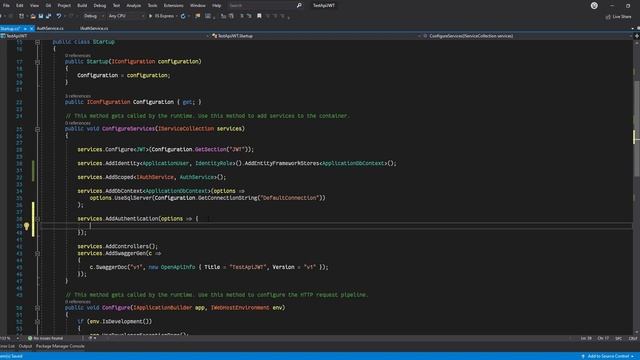Click the Ch 17 column indicator
This screenshot has height=360, width=640.
click(603, 338)
